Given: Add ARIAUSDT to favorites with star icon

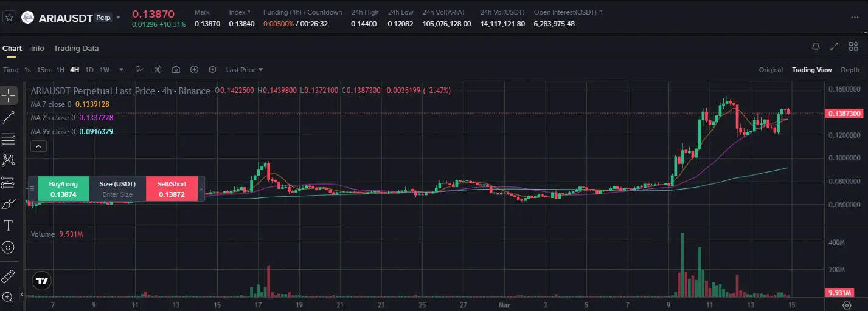Looking at the screenshot, I should coord(9,18).
